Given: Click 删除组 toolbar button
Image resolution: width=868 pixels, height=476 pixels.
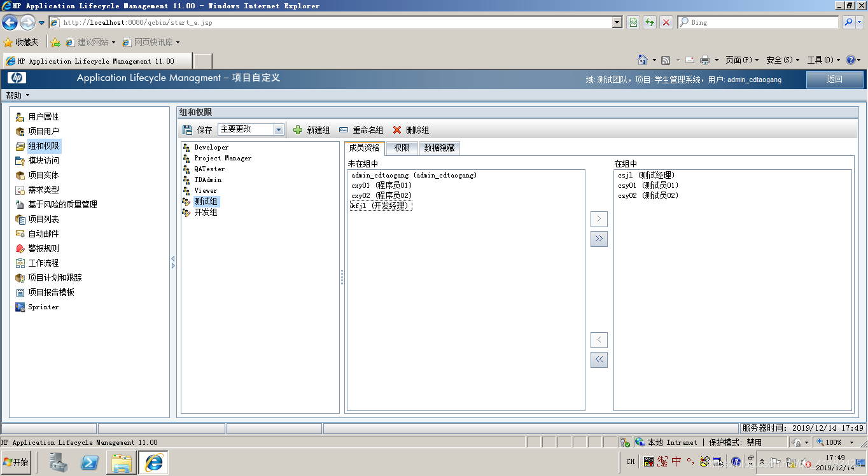Looking at the screenshot, I should pos(410,130).
